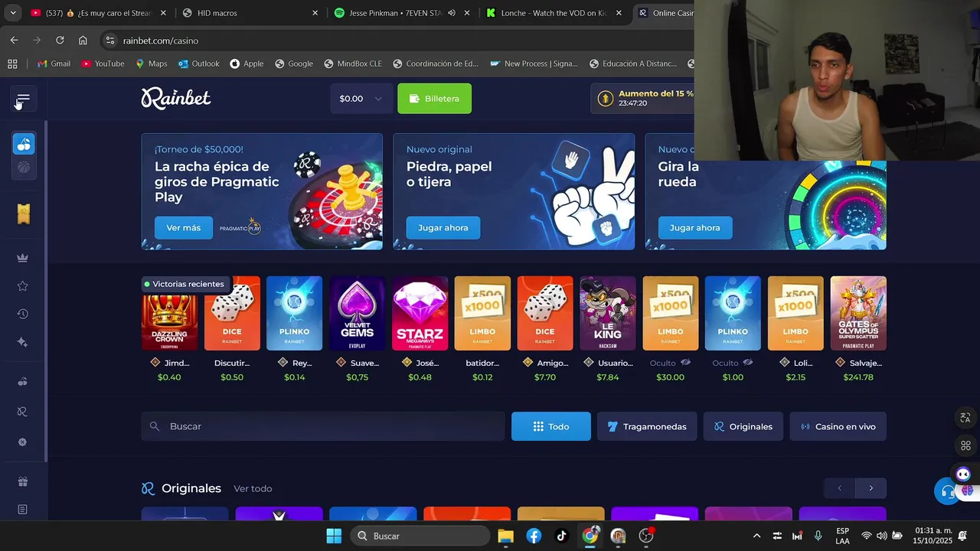Open MindBox CLE bookmark
This screenshot has width=980, height=551.
point(353,64)
